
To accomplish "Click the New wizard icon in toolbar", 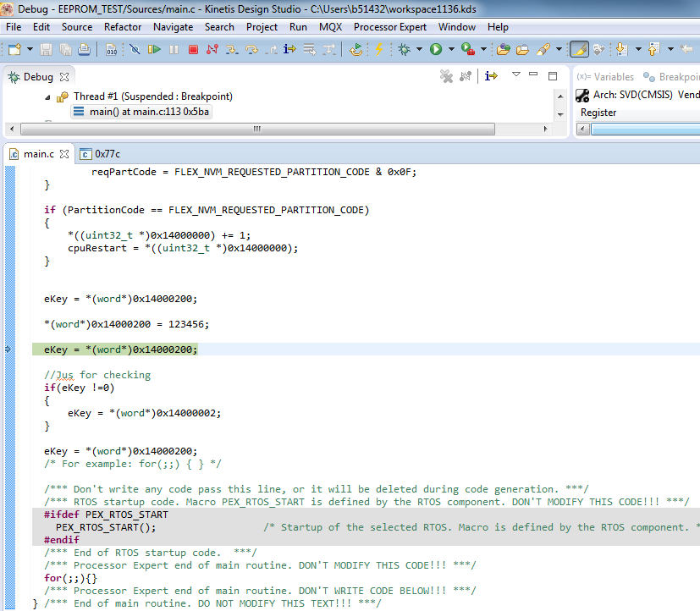I will [x=14, y=49].
